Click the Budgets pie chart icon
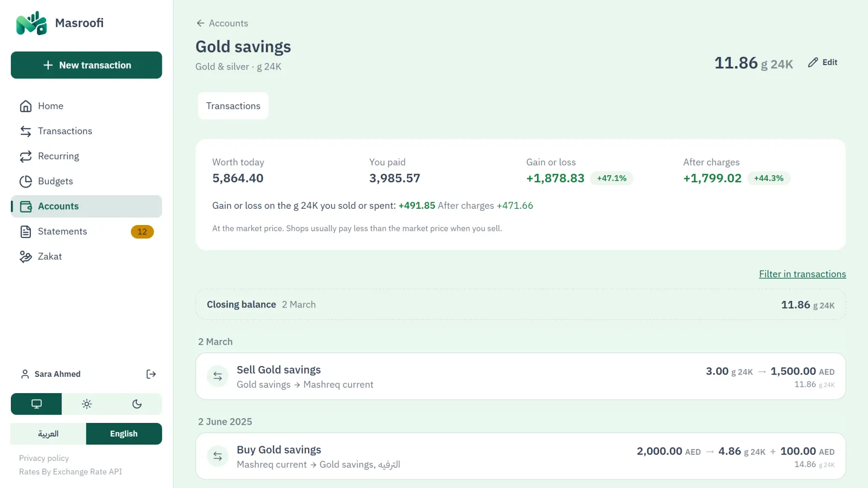868x488 pixels. click(25, 181)
